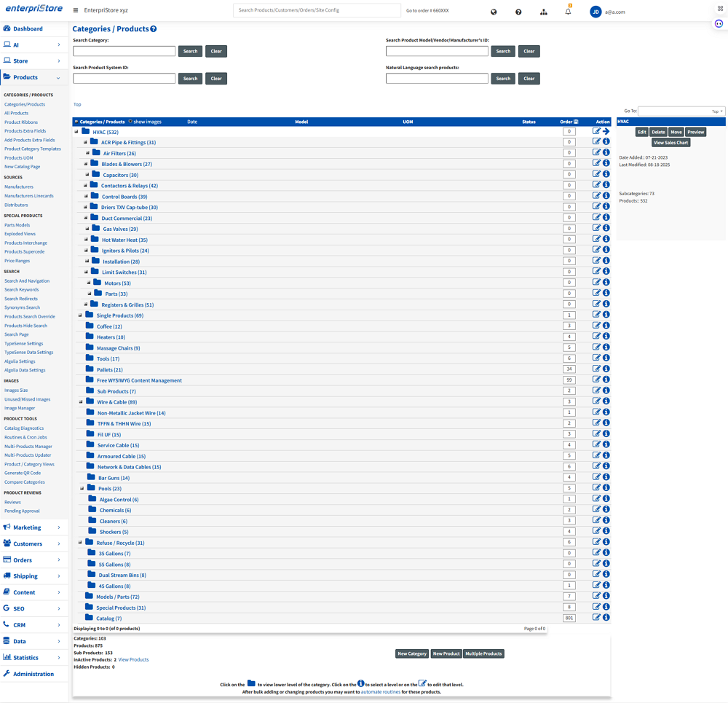728x703 pixels.
Task: Toggle the show images checkbox
Action: [130, 122]
